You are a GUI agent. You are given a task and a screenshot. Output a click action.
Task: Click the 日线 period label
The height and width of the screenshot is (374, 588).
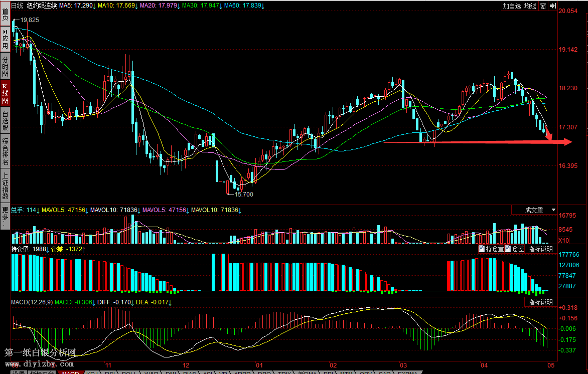(x=17, y=6)
